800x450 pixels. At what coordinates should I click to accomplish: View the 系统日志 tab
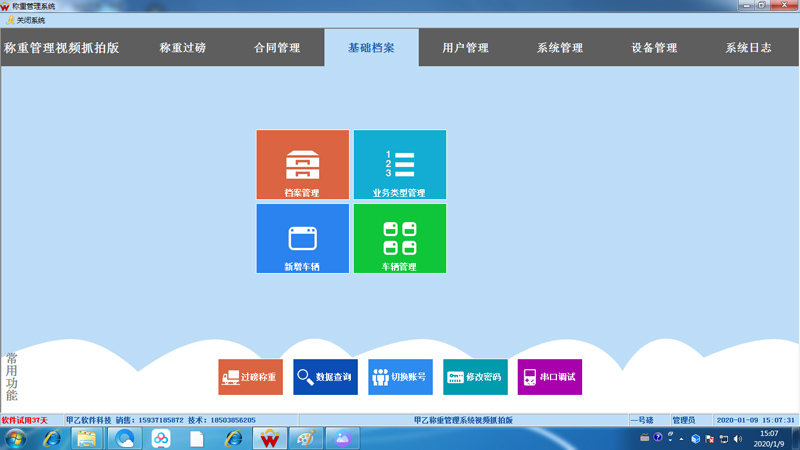pos(748,48)
